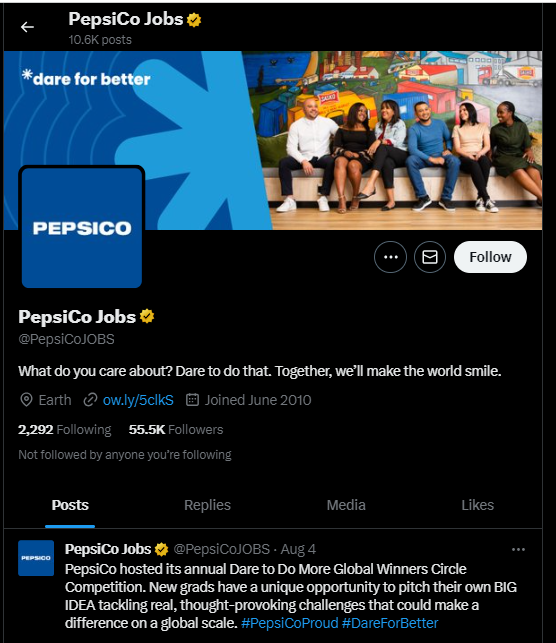
Task: Switch to the Media tab
Action: pos(346,505)
